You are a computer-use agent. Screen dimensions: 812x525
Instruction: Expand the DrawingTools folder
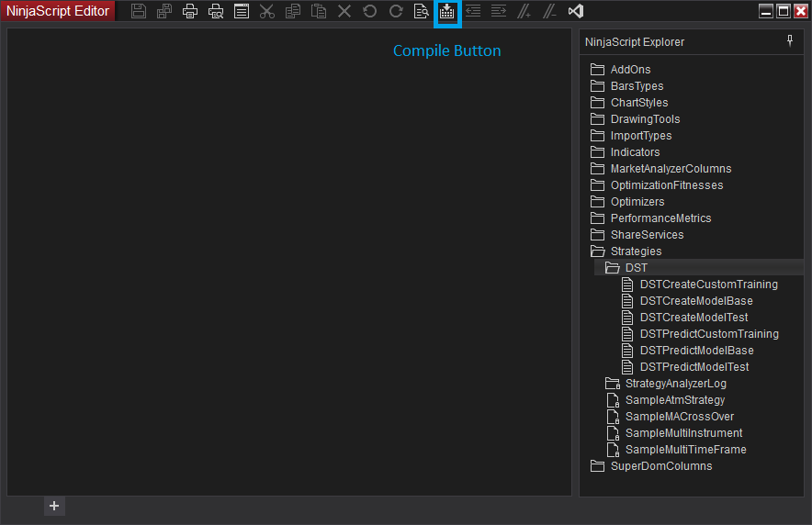point(635,119)
